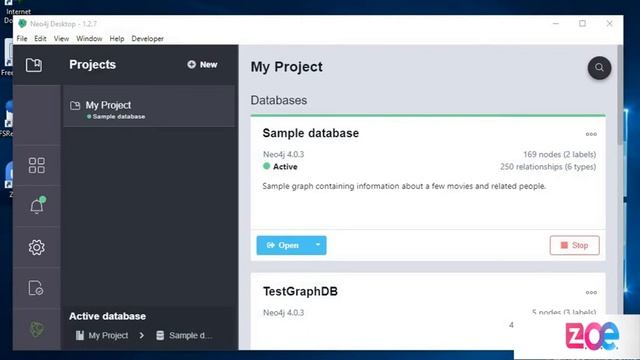Expand the Open button dropdown arrow

click(318, 245)
